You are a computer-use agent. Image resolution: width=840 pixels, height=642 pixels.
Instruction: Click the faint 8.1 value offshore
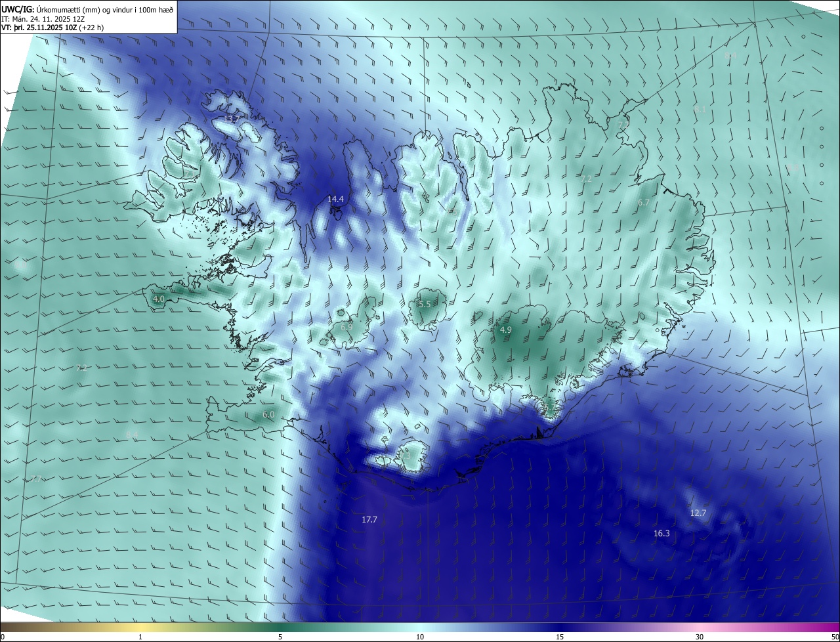click(700, 109)
